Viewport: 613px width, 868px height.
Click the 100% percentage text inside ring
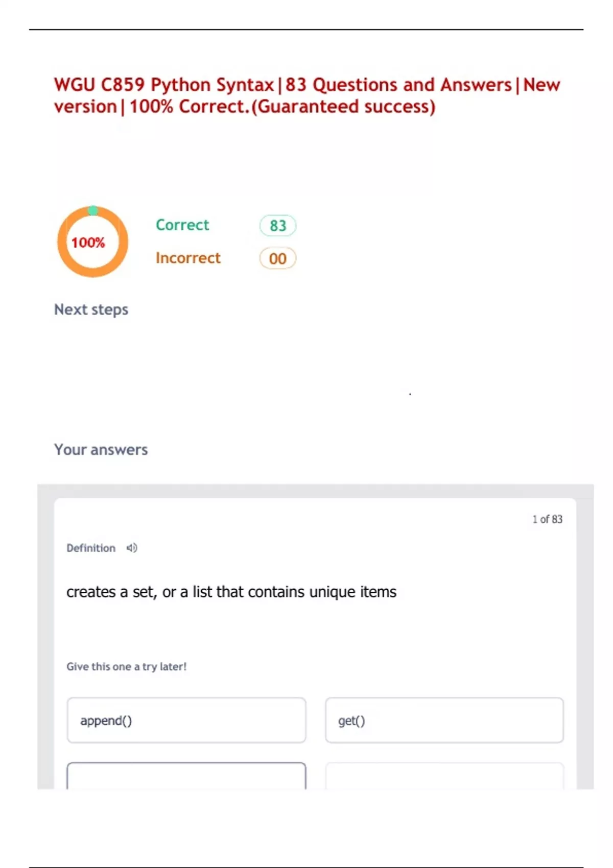tap(88, 243)
